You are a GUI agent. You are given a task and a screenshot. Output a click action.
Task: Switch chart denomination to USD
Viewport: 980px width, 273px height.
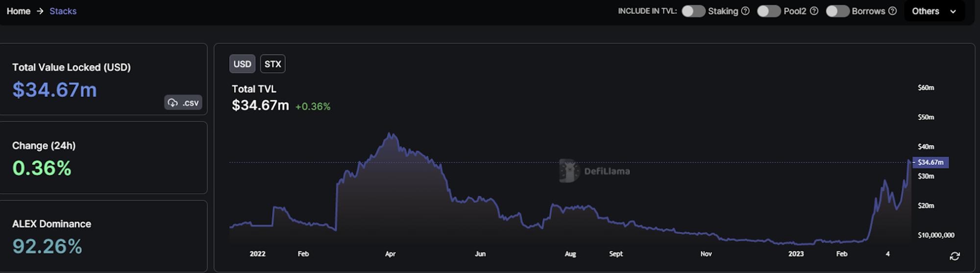click(x=242, y=64)
